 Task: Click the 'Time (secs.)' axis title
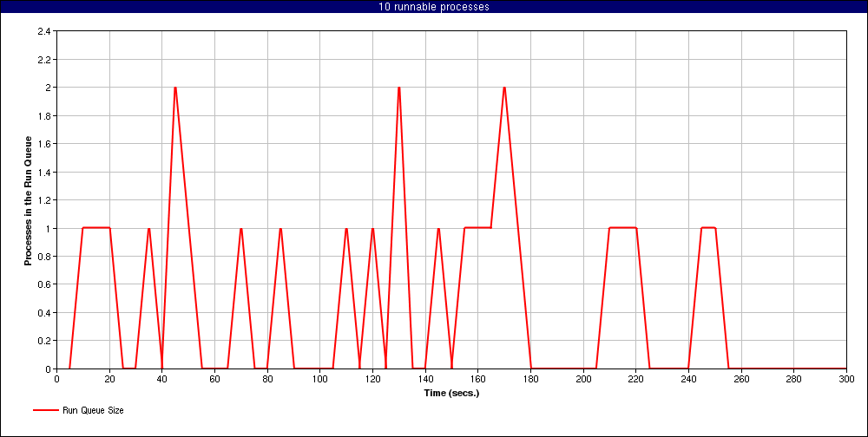click(x=451, y=394)
